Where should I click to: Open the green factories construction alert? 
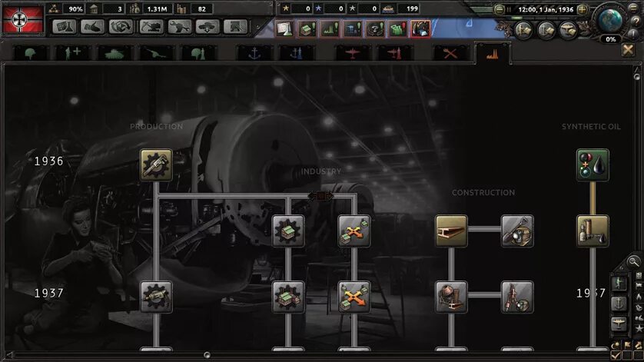(330, 28)
